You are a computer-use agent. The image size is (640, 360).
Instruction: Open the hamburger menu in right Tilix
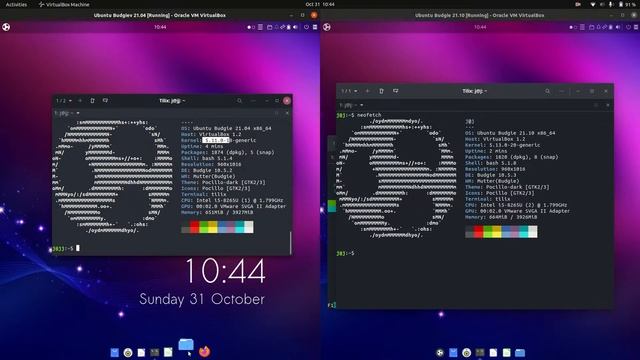[x=562, y=91]
